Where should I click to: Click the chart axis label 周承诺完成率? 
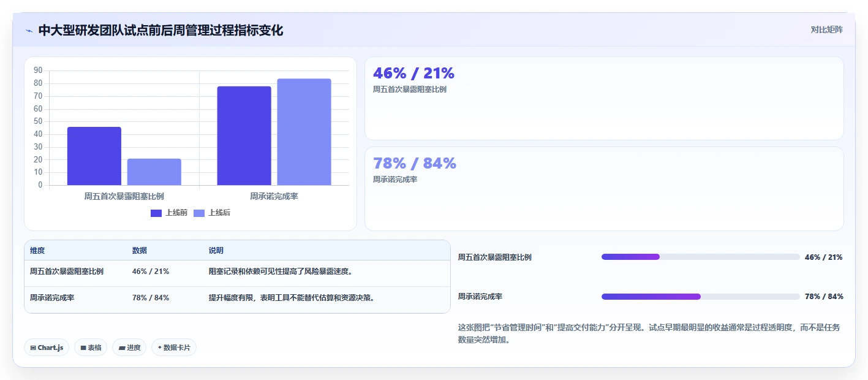pos(274,196)
